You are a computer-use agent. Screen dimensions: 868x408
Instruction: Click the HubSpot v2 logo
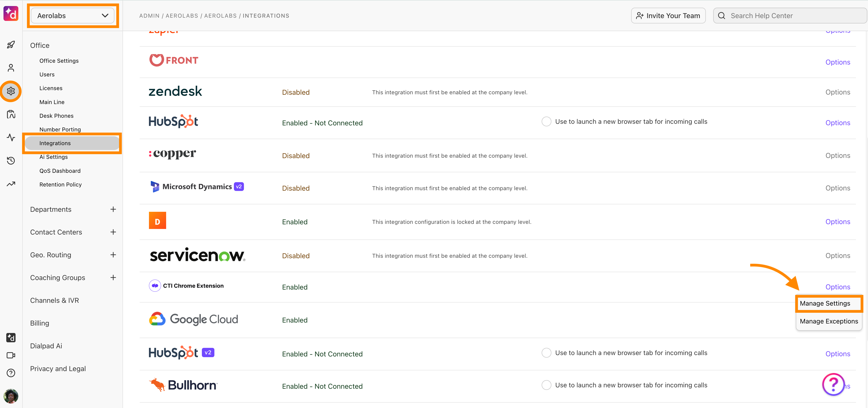click(181, 353)
